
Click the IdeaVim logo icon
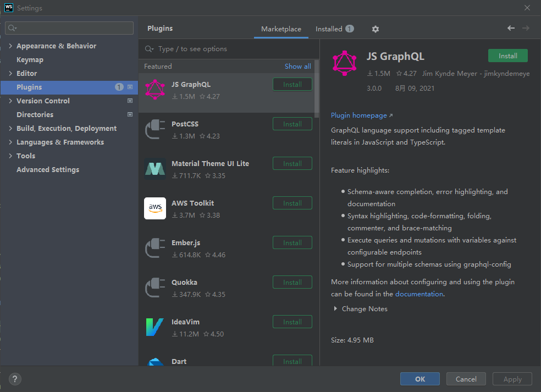pos(154,327)
